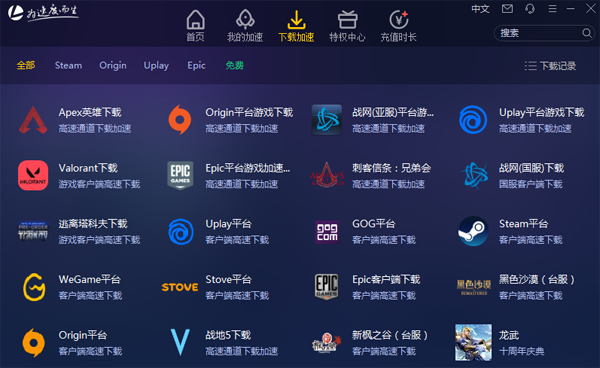
Task: Click the Epic平台游戏加速 shield icon
Action: point(180,175)
